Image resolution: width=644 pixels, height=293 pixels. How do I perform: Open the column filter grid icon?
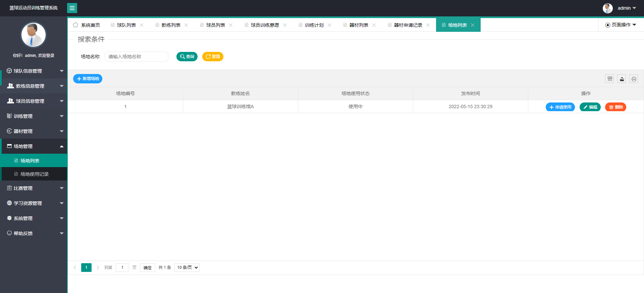(x=610, y=79)
